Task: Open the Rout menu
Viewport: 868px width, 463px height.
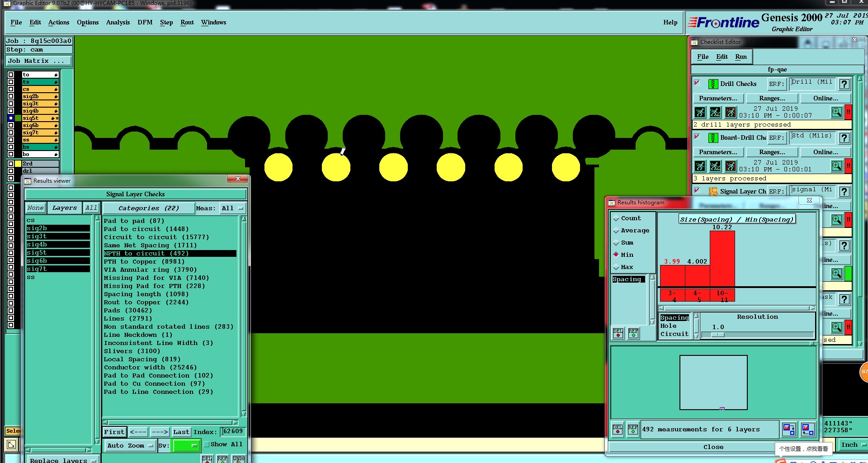Action: (x=187, y=22)
